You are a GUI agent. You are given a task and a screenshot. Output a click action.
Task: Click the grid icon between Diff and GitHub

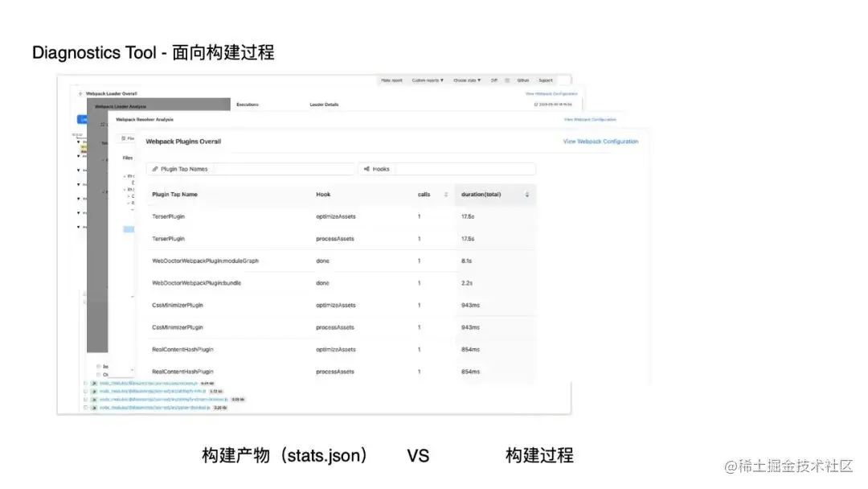(x=508, y=80)
